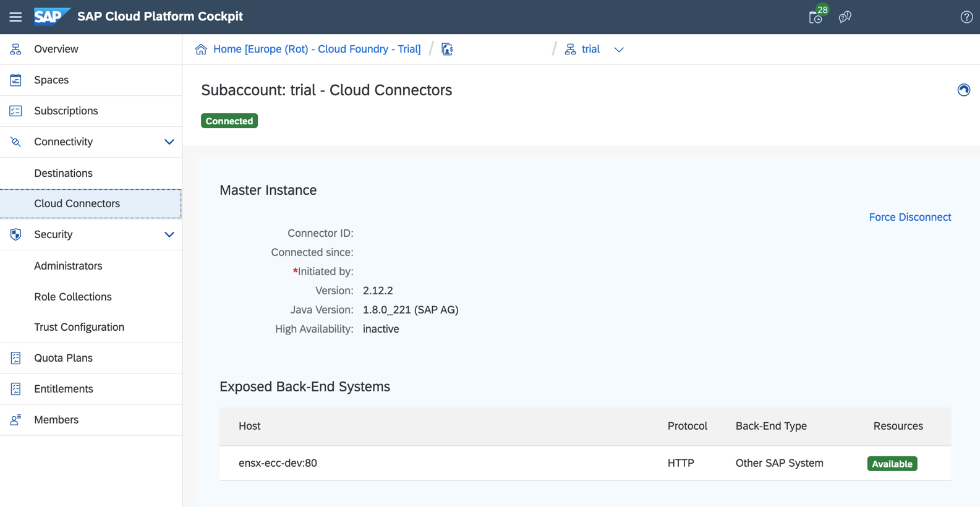The height and width of the screenshot is (507, 980).
Task: Click the Members sidebar icon
Action: [15, 420]
